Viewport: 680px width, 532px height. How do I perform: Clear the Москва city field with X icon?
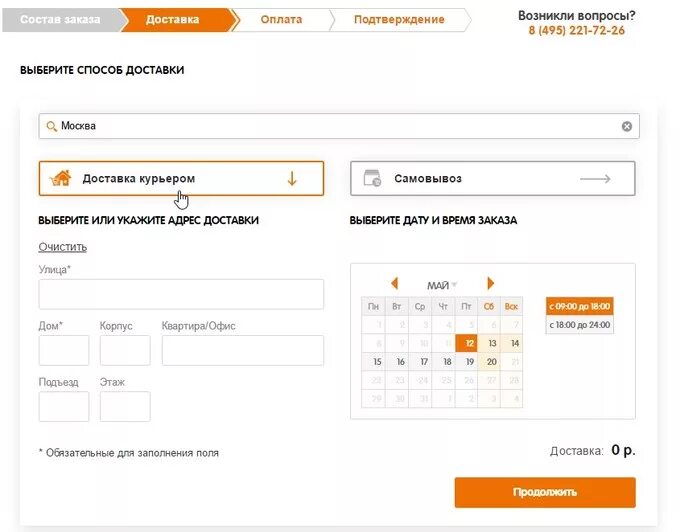coord(627,126)
